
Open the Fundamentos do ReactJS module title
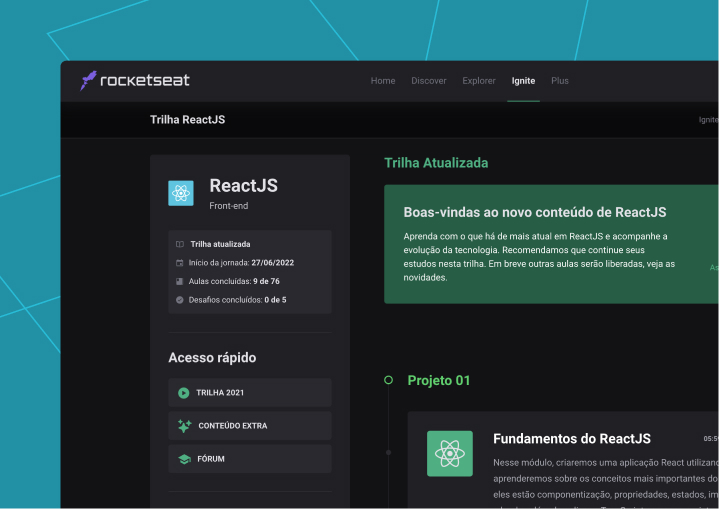571,439
